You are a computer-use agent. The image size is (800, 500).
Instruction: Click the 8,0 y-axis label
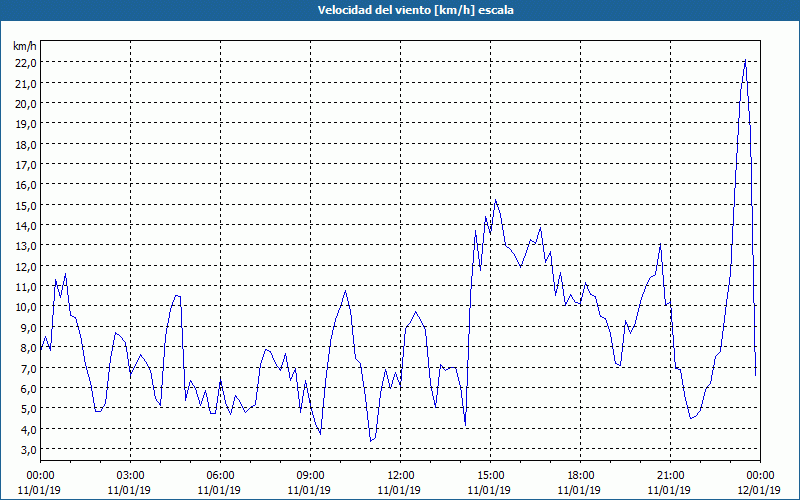coord(29,348)
